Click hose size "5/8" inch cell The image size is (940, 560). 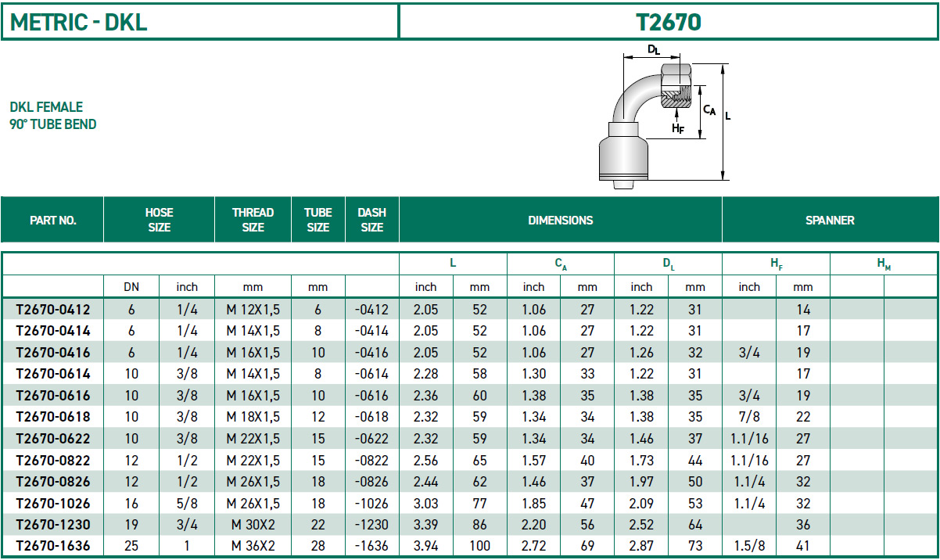(187, 504)
